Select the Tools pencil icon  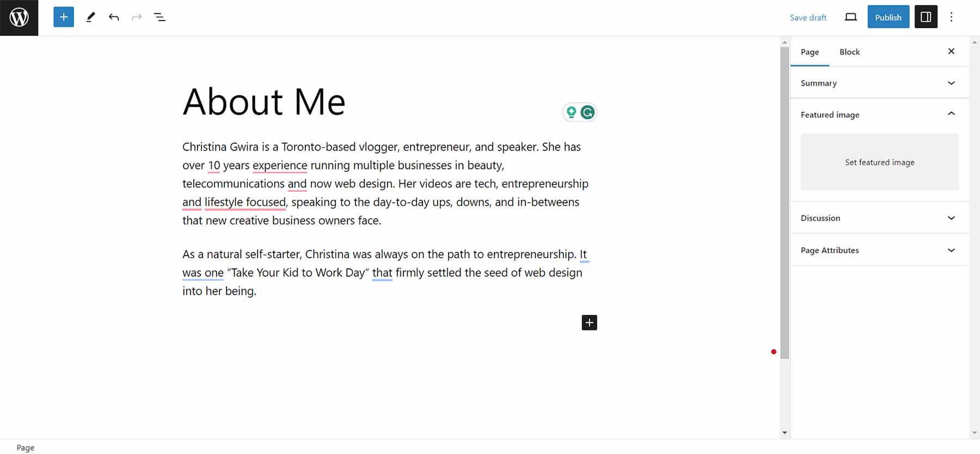click(x=90, y=17)
